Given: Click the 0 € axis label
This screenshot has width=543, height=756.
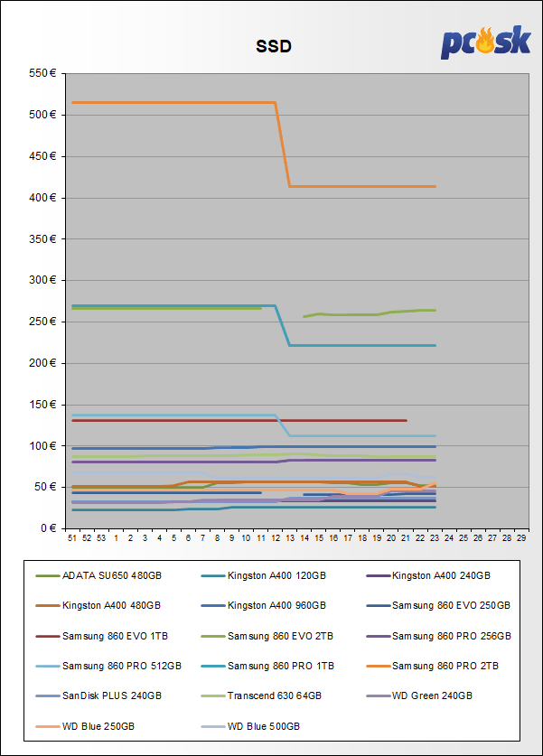Looking at the screenshot, I should [48, 528].
